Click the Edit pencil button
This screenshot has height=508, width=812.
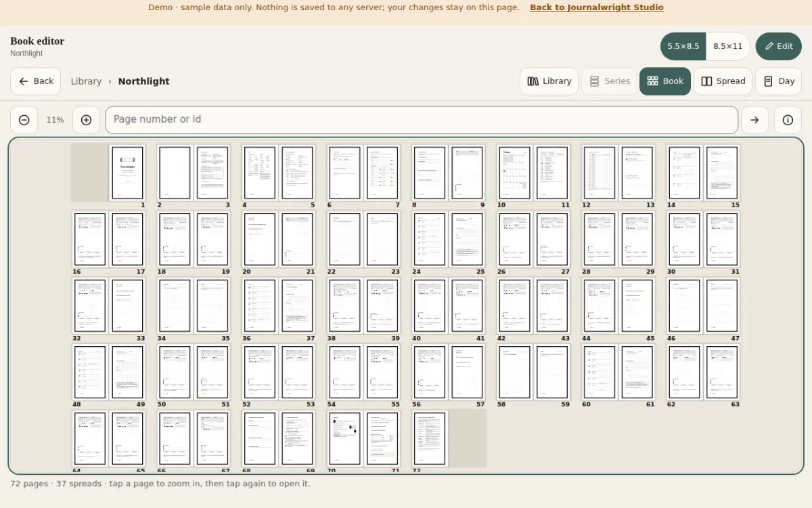point(778,46)
